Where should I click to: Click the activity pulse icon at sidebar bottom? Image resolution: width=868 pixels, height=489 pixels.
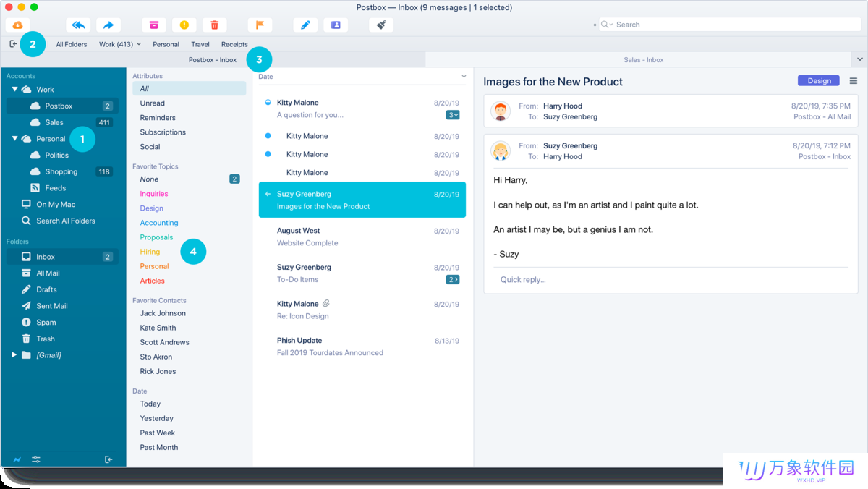click(x=17, y=459)
